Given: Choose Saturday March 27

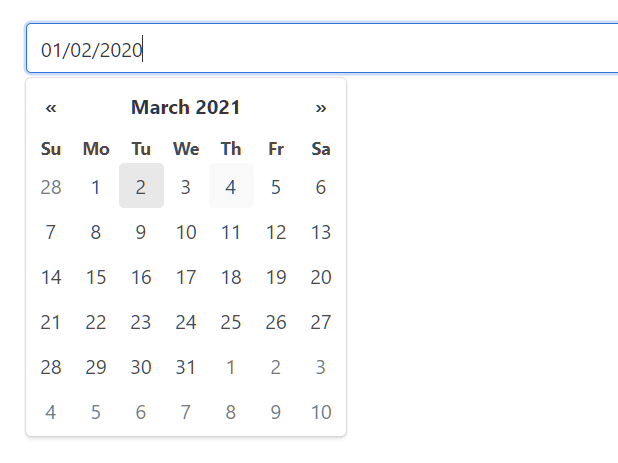Looking at the screenshot, I should [x=321, y=322].
